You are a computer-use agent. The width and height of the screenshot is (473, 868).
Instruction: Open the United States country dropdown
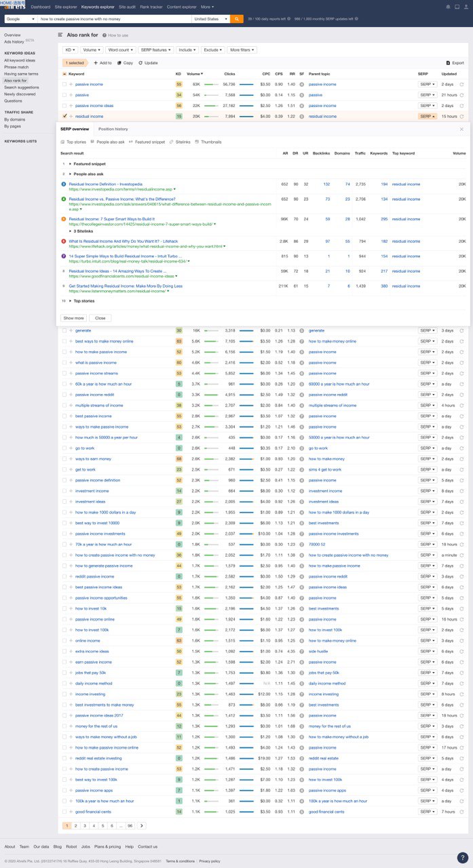coord(211,19)
